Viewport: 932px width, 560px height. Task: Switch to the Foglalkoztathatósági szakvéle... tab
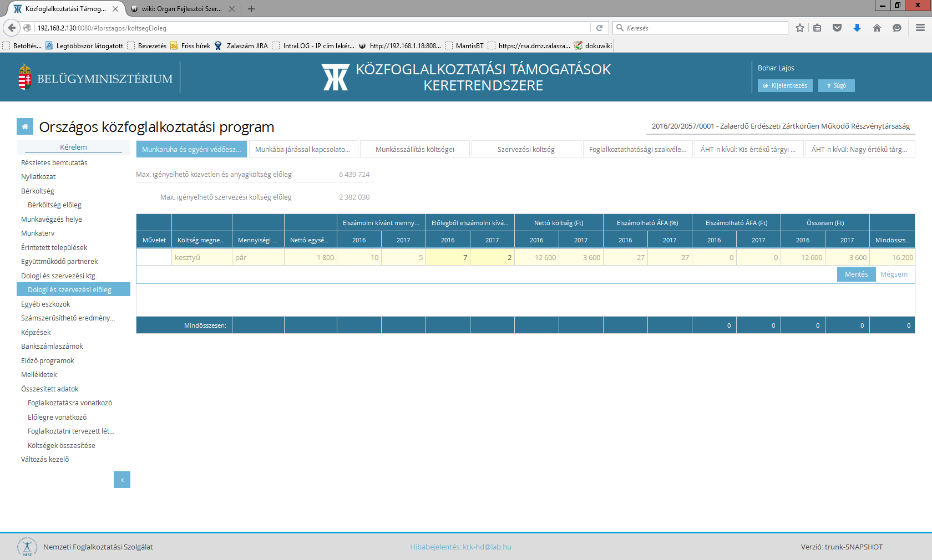point(637,149)
